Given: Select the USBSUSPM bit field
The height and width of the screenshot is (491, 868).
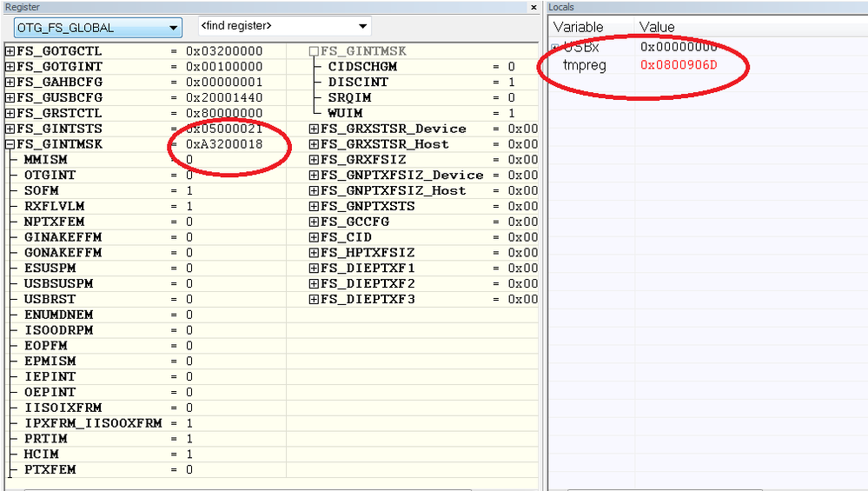Looking at the screenshot, I should coord(59,283).
